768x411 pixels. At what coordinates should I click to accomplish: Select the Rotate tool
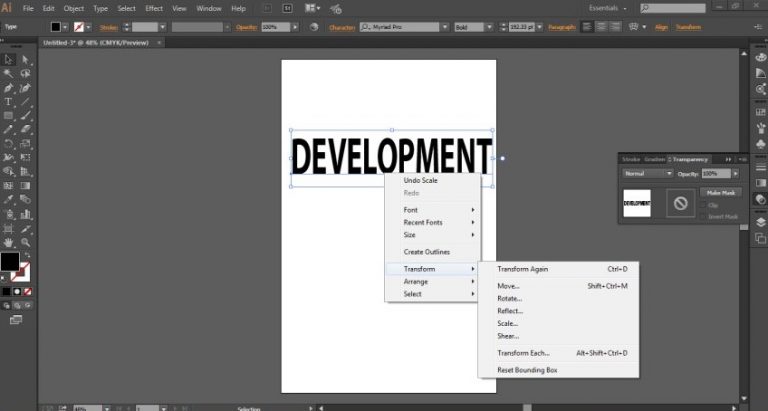tap(8, 144)
